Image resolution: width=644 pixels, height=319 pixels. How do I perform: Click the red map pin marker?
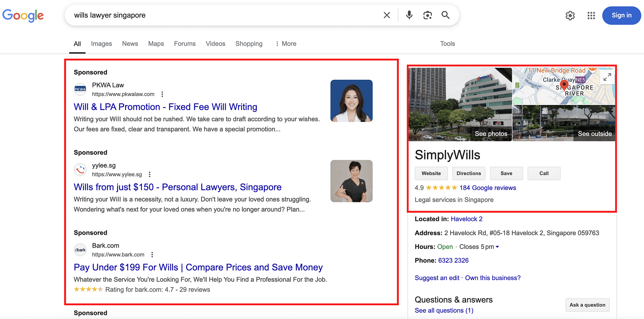point(565,85)
